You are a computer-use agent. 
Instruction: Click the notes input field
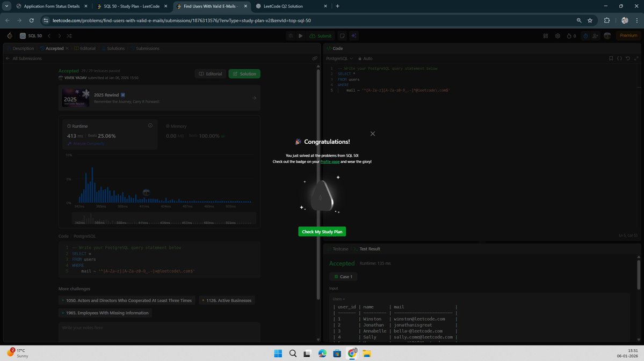160,331
